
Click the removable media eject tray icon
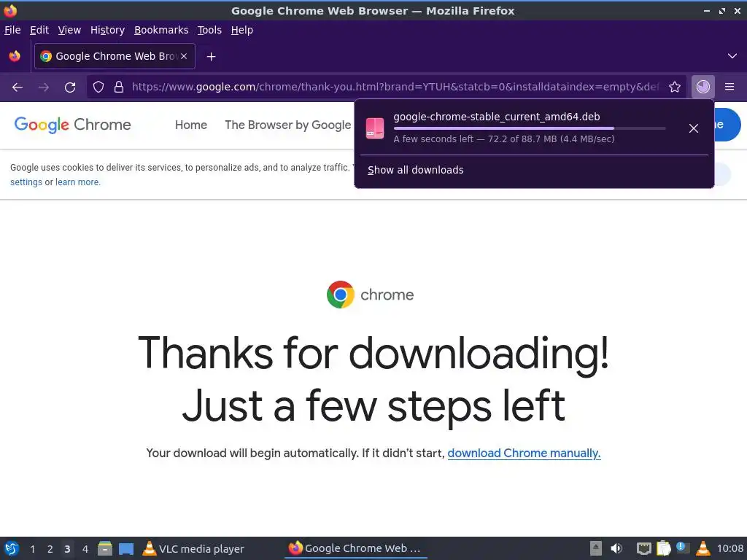pos(596,548)
